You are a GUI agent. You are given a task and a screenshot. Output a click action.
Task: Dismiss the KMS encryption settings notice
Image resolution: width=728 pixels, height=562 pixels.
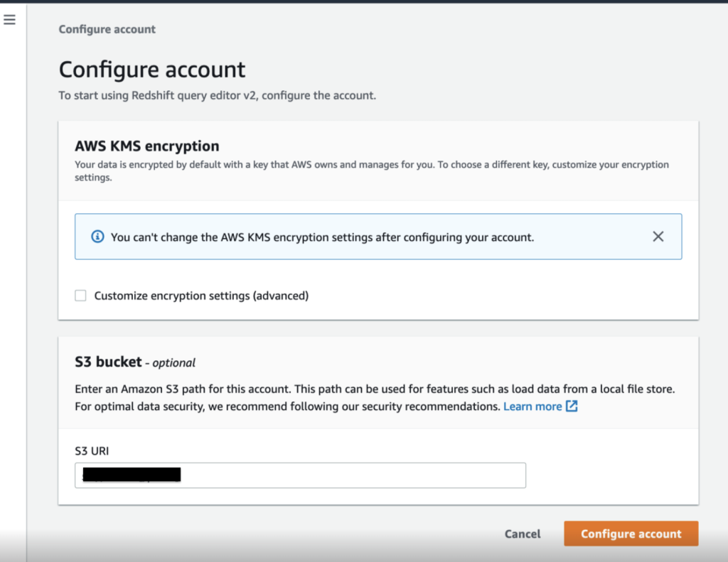point(658,236)
